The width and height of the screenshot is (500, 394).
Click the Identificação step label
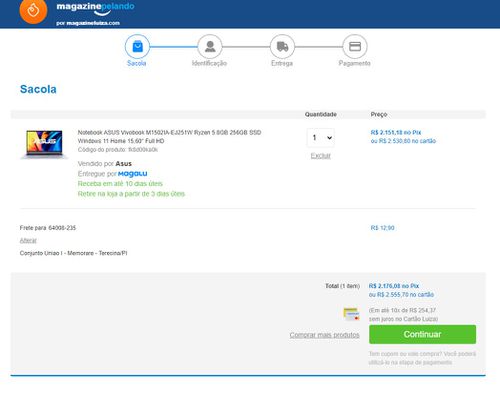[x=209, y=63]
